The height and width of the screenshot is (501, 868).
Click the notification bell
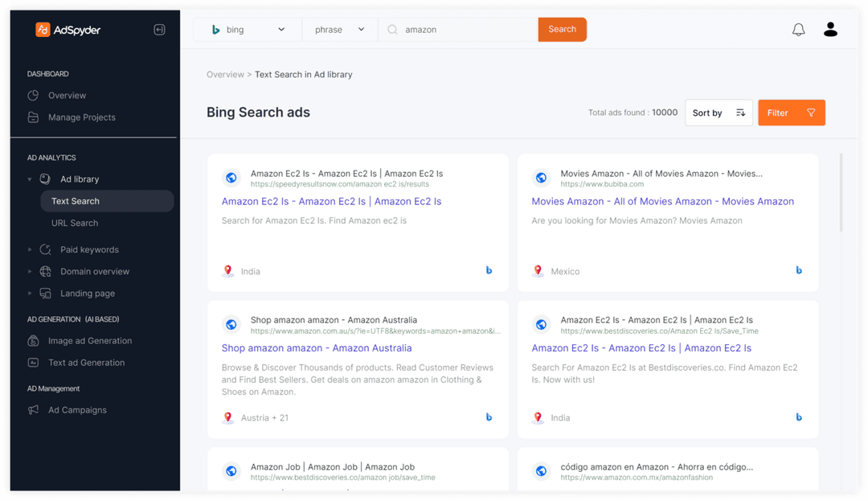point(798,28)
